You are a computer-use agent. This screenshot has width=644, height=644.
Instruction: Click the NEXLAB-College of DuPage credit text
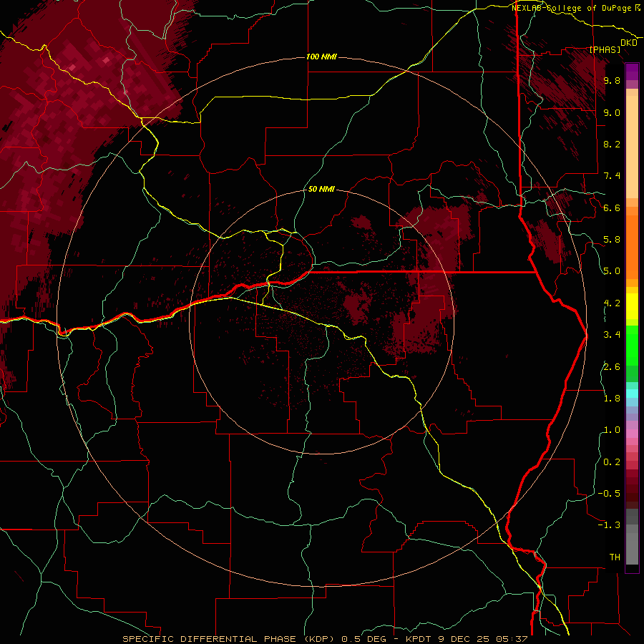click(x=572, y=8)
